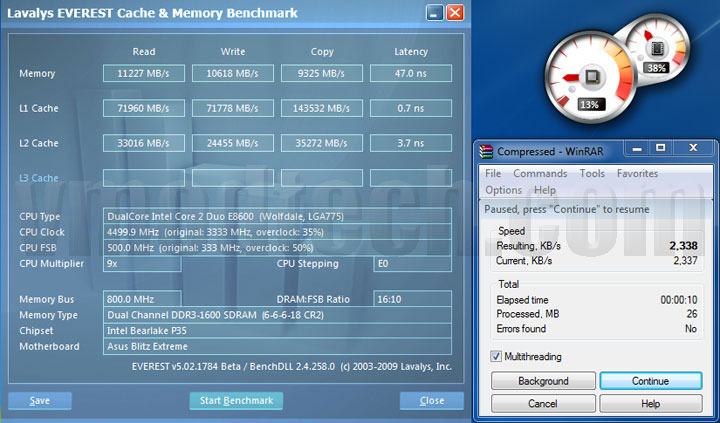The image size is (720, 423).
Task: Click the L1 Cache Latency value 0.7 ns
Action: [411, 108]
